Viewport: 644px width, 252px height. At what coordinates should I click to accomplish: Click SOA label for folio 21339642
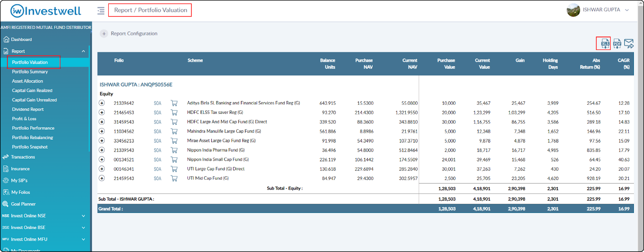point(157,103)
